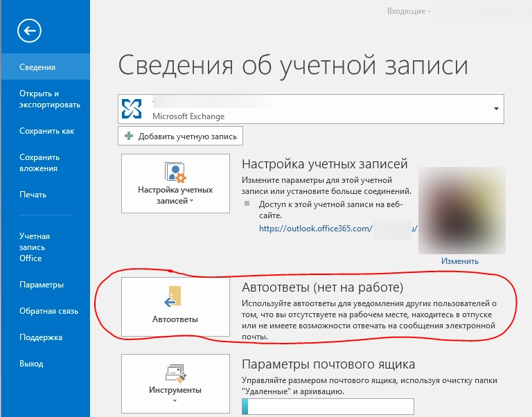Click the Автоответы door arrow icon
This screenshot has width=532, height=417.
pyautogui.click(x=175, y=296)
